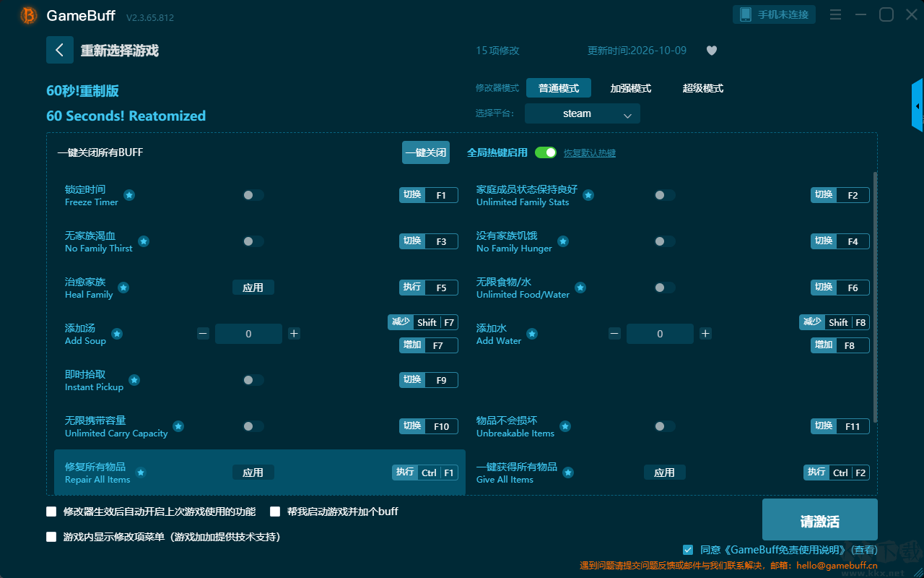Expand the blue side panel arrow on right edge
This screenshot has width=924, height=578.
[918, 105]
